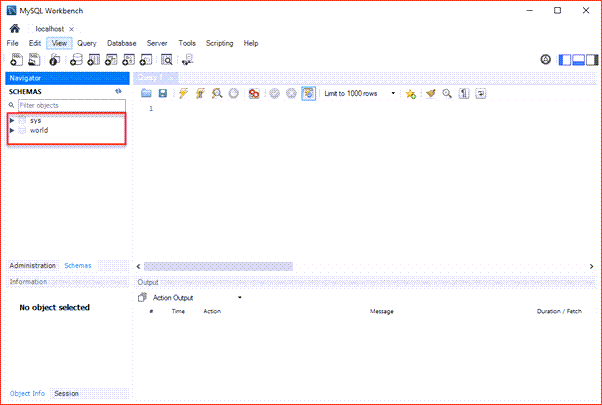Open the Database menu

click(121, 44)
